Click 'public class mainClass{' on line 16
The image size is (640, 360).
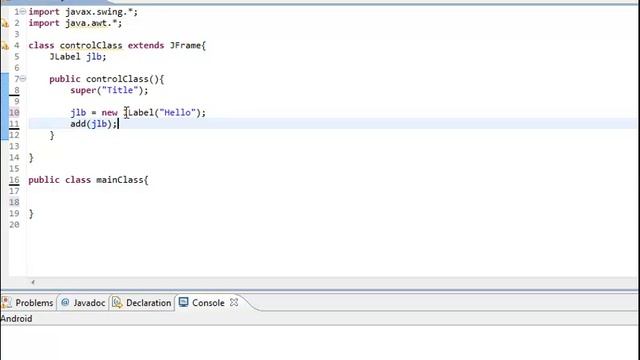click(x=89, y=180)
